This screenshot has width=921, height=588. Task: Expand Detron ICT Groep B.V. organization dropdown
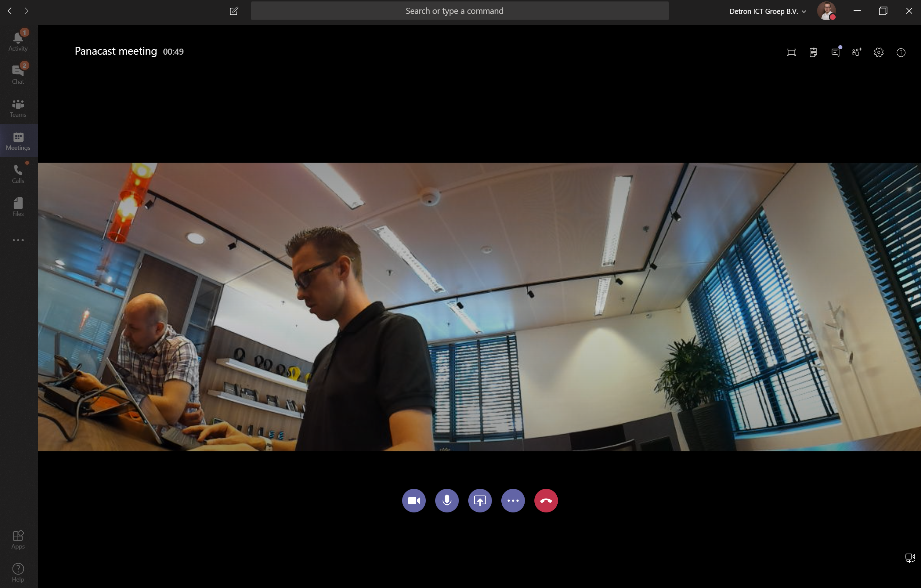(767, 11)
